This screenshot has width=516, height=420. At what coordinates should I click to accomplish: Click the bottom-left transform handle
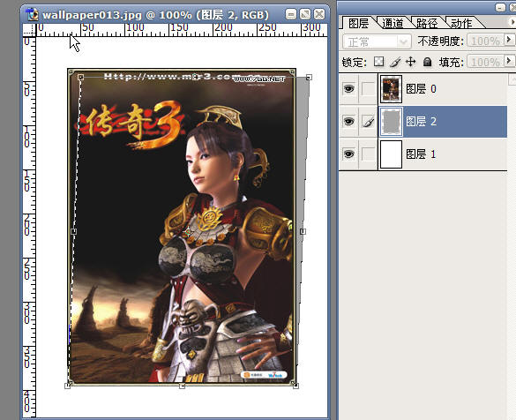(68, 386)
